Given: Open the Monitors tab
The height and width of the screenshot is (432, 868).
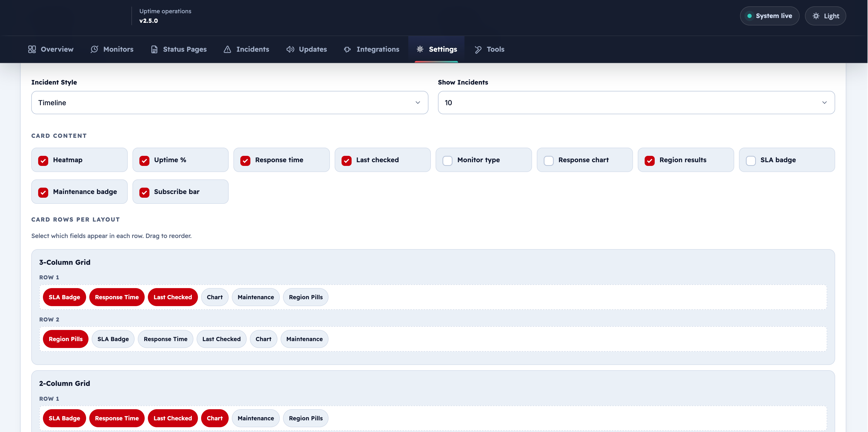Looking at the screenshot, I should (x=112, y=49).
